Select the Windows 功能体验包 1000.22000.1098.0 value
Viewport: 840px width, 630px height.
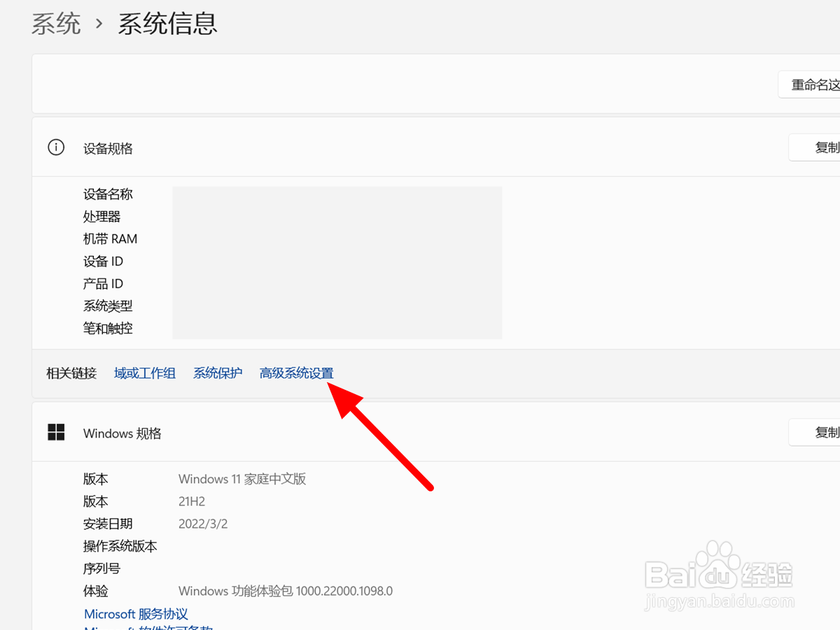click(286, 591)
